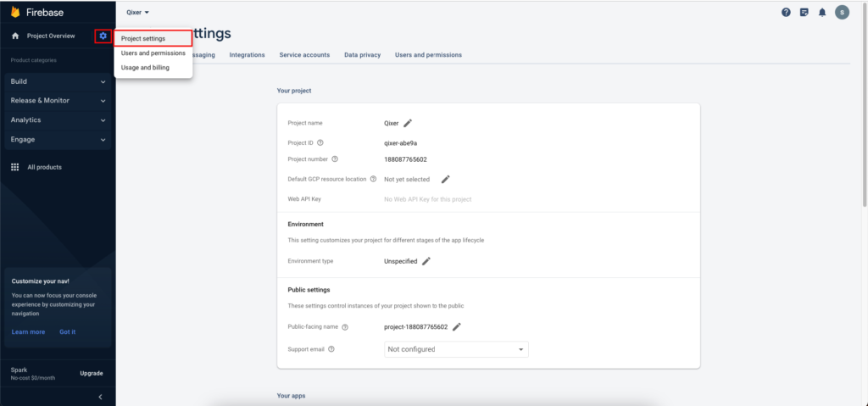The image size is (868, 406).
Task: Click the Upgrade button for Spark plan
Action: [x=92, y=373]
